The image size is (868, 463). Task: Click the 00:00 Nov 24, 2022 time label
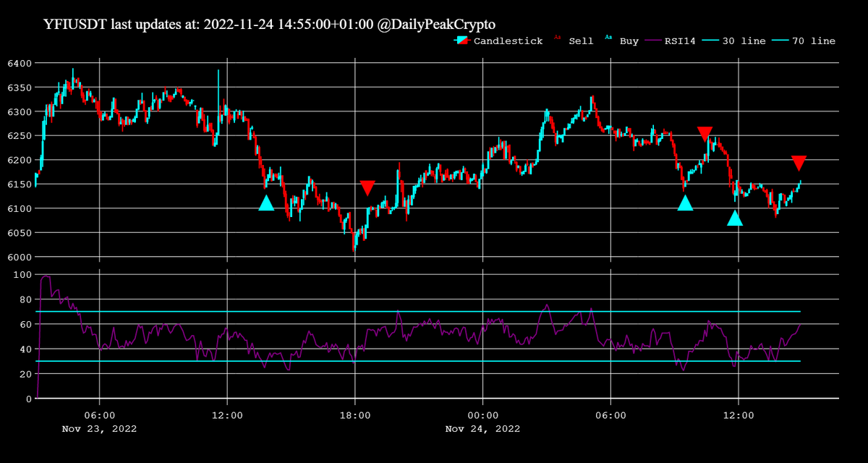tap(482, 422)
